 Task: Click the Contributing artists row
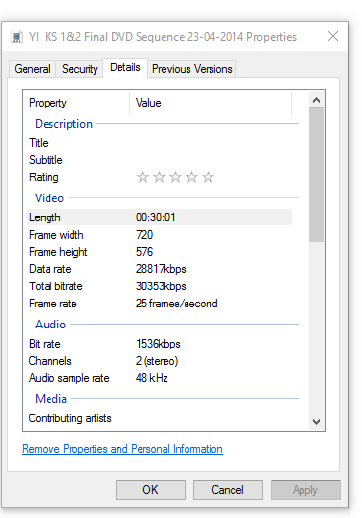pyautogui.click(x=159, y=418)
